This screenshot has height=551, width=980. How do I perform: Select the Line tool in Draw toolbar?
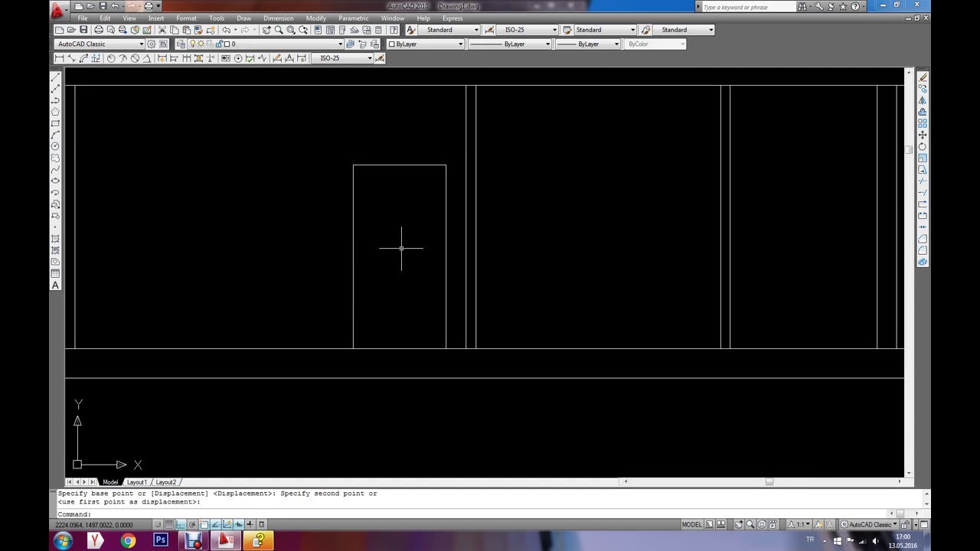pyautogui.click(x=55, y=77)
